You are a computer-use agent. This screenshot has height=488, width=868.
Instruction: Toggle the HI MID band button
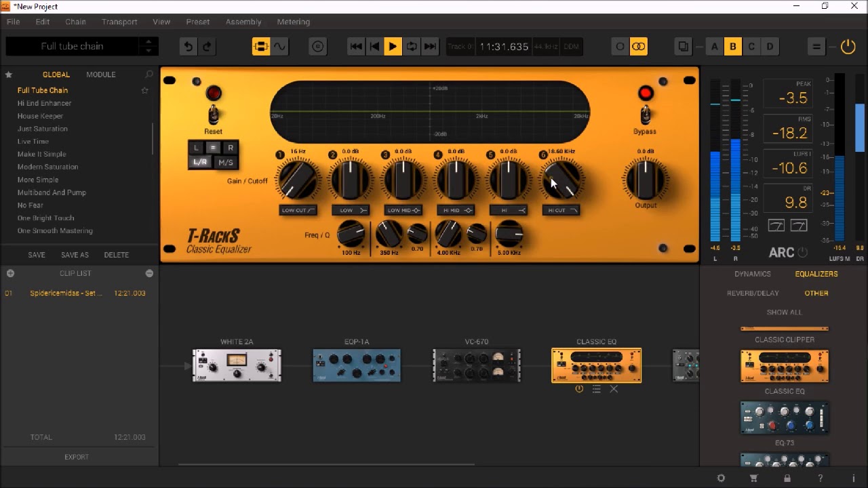coord(456,210)
